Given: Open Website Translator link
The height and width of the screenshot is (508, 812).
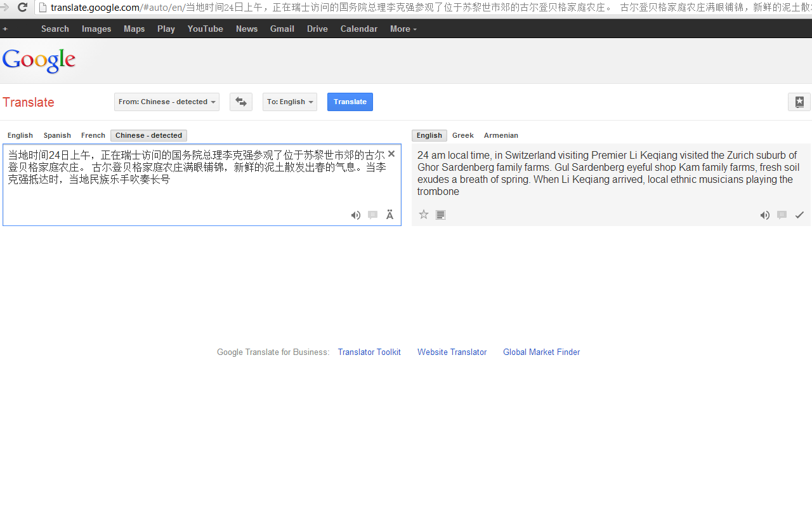Looking at the screenshot, I should (452, 352).
